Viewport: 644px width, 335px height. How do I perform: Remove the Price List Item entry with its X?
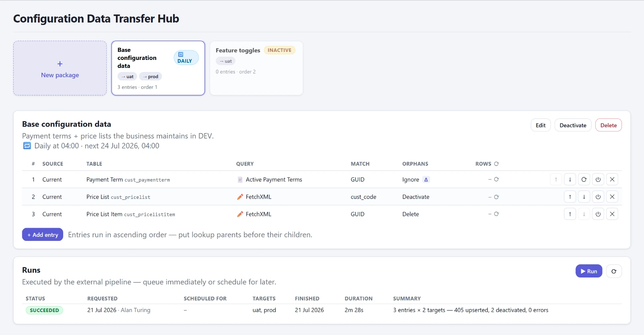(x=612, y=214)
